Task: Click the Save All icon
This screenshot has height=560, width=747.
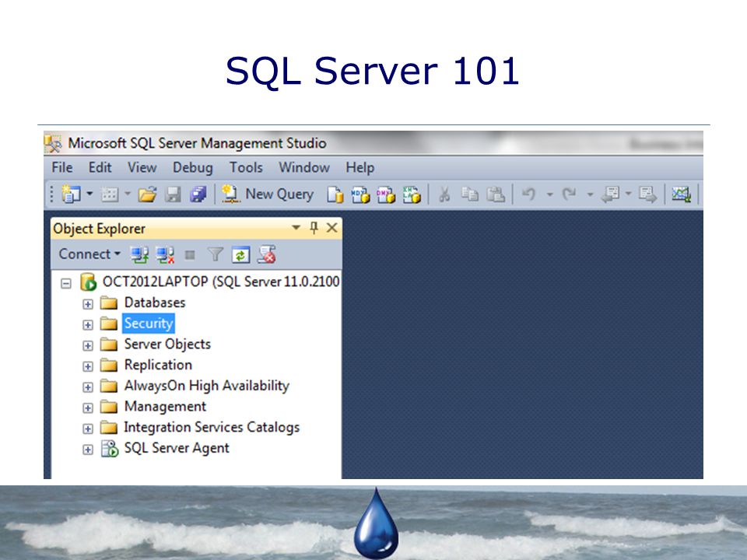Action: point(198,194)
